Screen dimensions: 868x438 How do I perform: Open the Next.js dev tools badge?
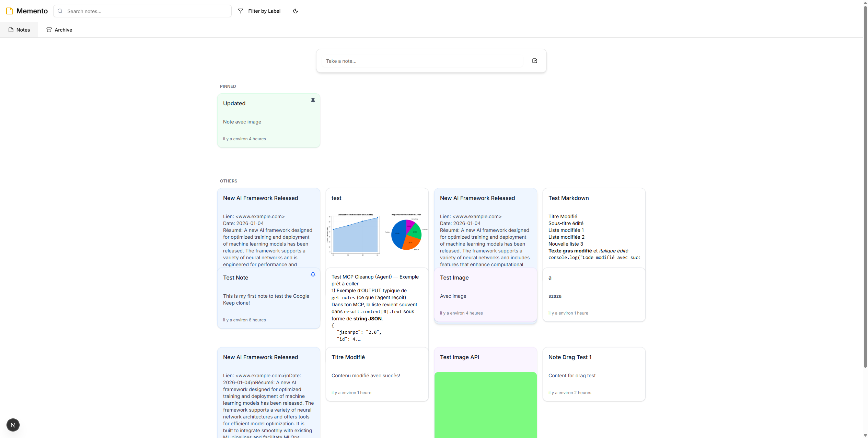[13, 425]
